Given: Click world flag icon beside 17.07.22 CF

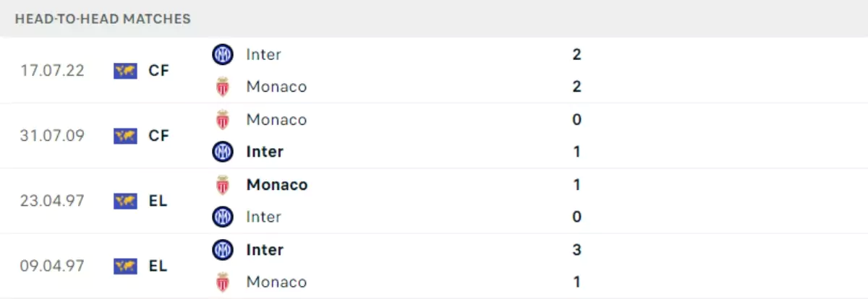Looking at the screenshot, I should [x=125, y=71].
